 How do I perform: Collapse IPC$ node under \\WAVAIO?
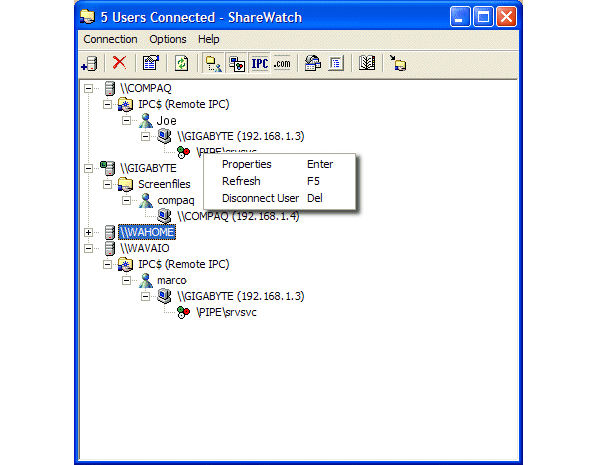[108, 264]
